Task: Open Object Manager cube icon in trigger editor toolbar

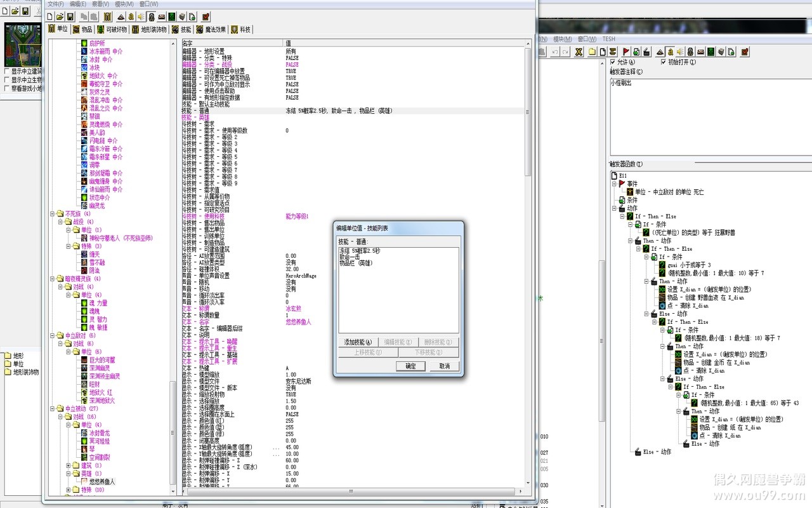Action: click(x=721, y=51)
